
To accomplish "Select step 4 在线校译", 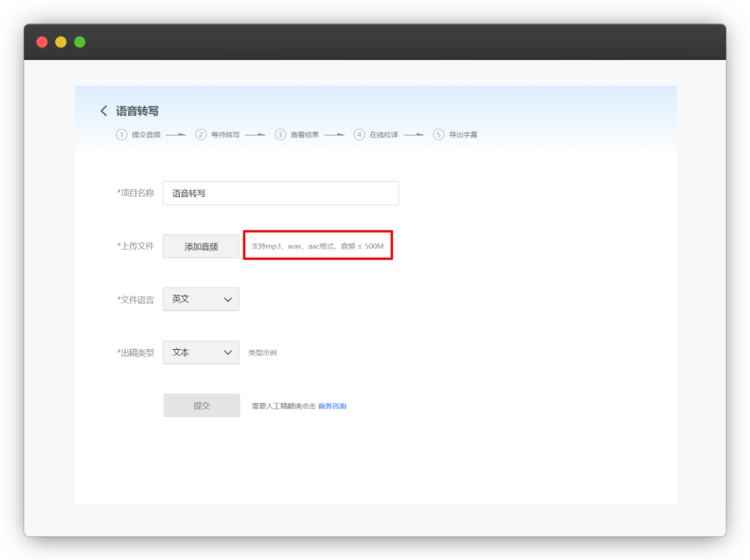I will click(376, 135).
